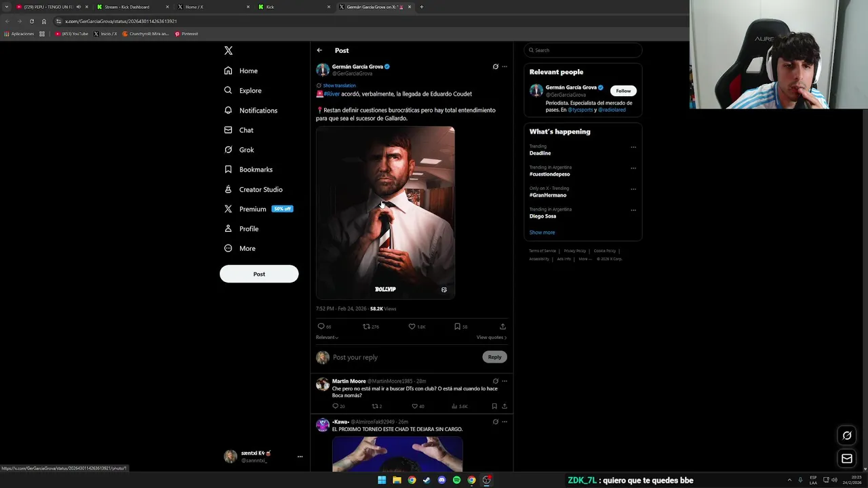
Task: Open Explore from the sidebar
Action: click(x=243, y=90)
